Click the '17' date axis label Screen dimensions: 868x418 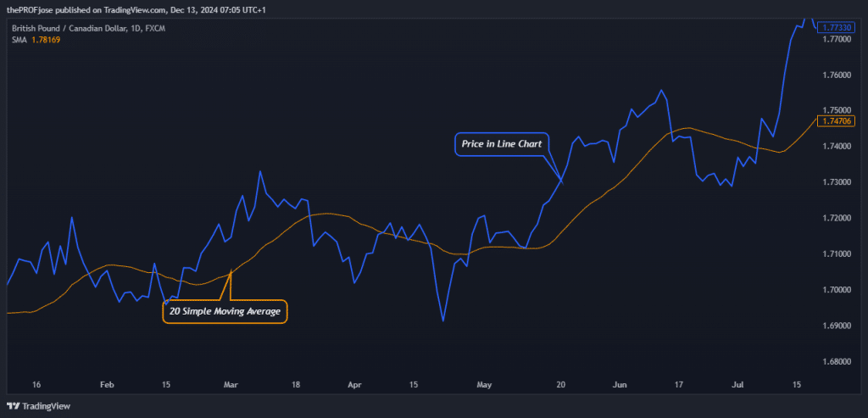(679, 384)
